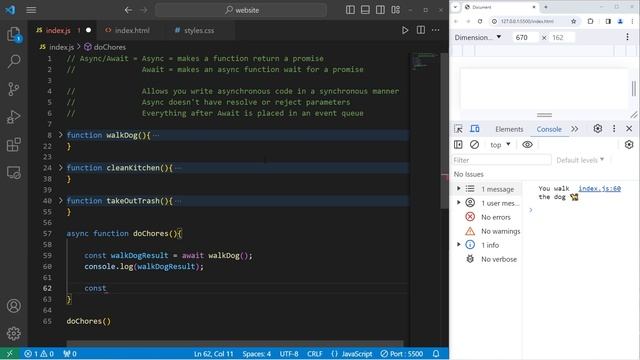Open the Dimensions dropdown in device toolbar

click(478, 37)
